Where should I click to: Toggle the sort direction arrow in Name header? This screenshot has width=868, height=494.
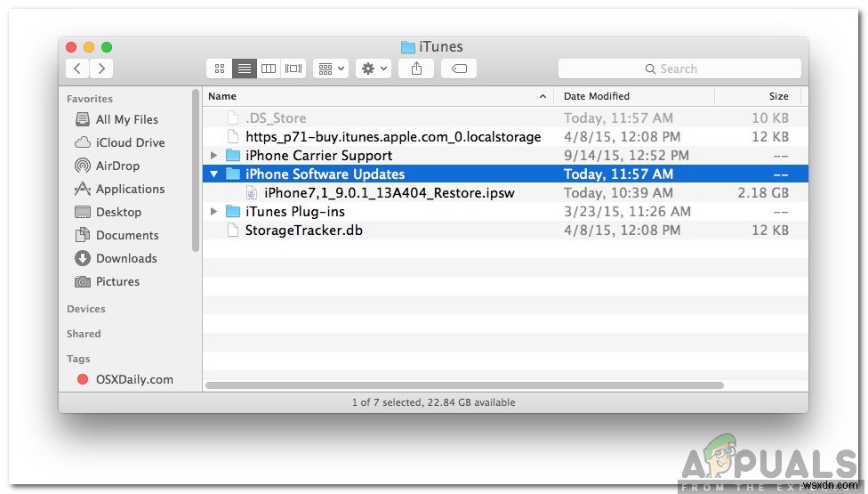(542, 96)
